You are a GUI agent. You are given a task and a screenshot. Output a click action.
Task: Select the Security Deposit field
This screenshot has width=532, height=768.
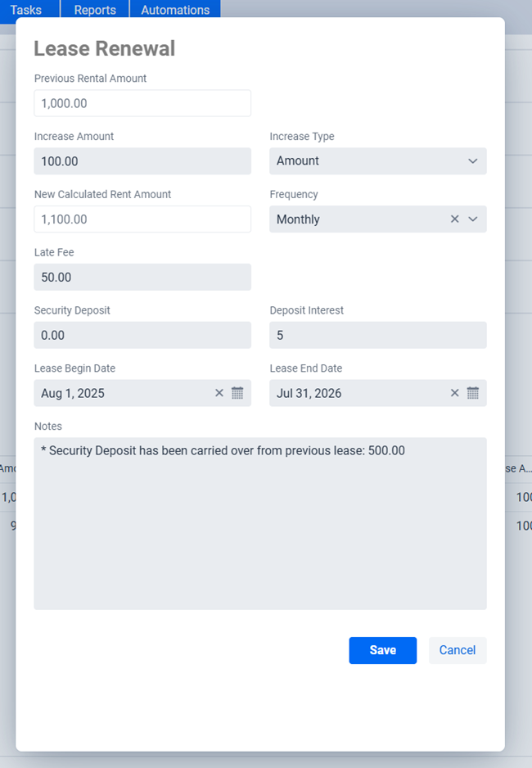[x=142, y=335]
